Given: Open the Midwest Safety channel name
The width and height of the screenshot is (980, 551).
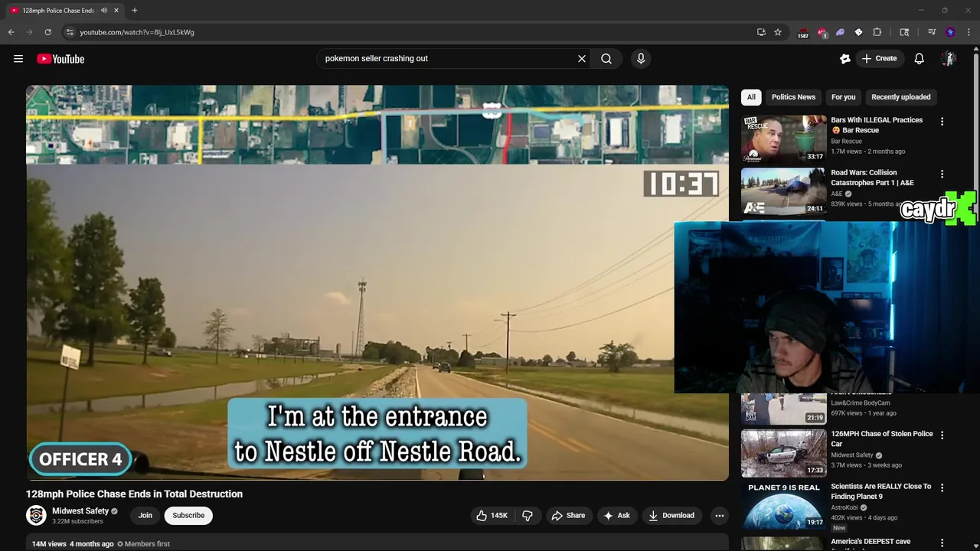Looking at the screenshot, I should [80, 511].
